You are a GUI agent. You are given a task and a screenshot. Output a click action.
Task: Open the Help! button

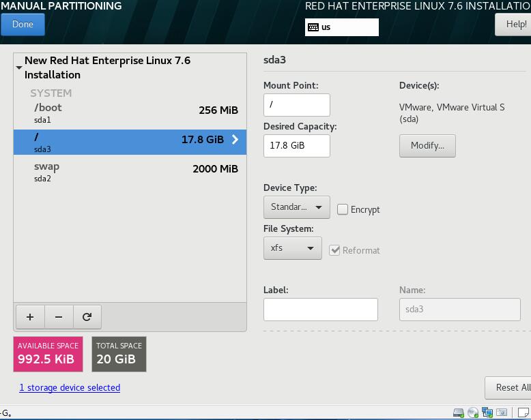point(513,25)
